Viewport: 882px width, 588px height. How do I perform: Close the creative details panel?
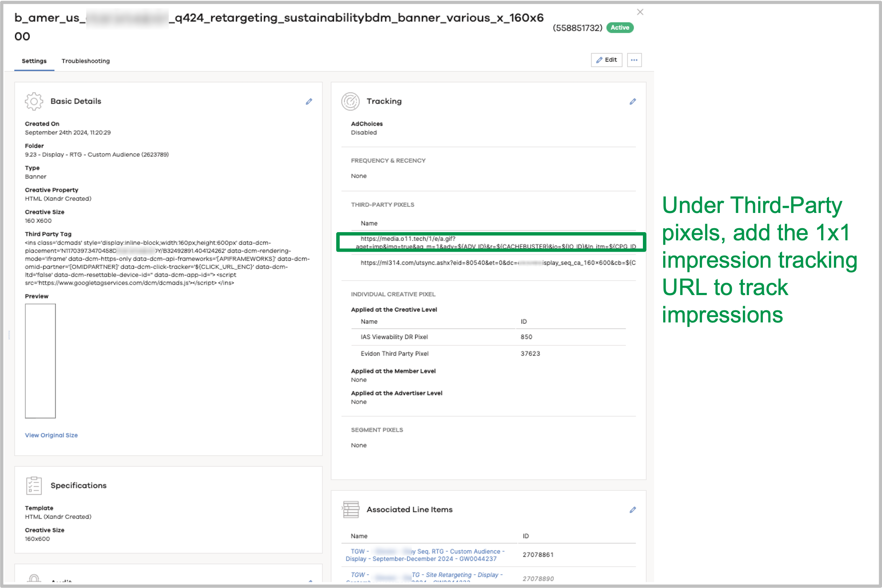(640, 12)
